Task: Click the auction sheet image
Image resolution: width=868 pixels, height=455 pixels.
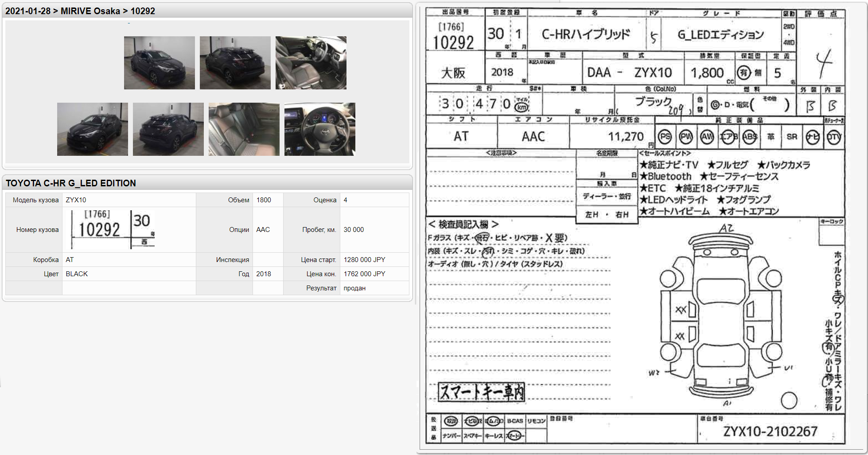Action: point(635,226)
